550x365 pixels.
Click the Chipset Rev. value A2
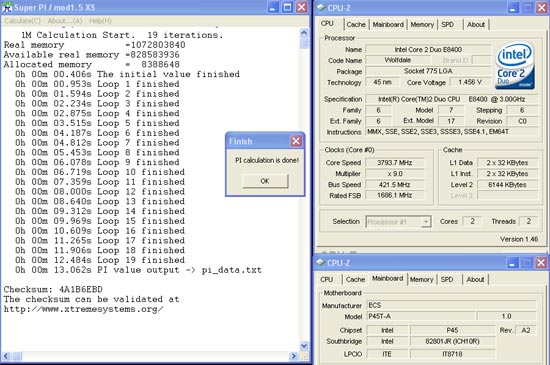point(526,330)
